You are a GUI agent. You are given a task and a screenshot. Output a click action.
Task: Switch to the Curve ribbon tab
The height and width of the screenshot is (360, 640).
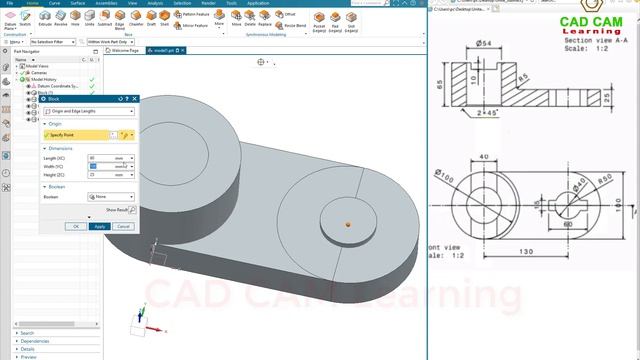[x=54, y=3]
